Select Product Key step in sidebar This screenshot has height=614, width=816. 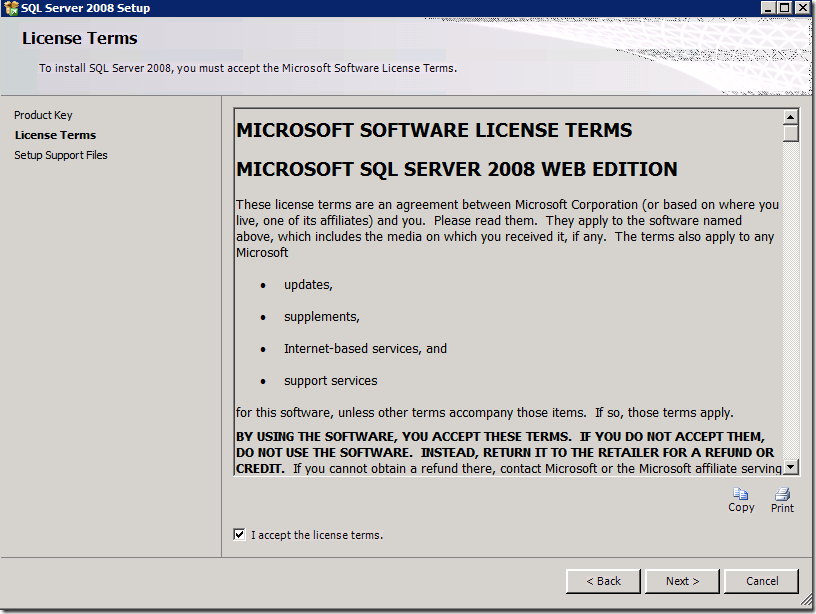click(43, 115)
